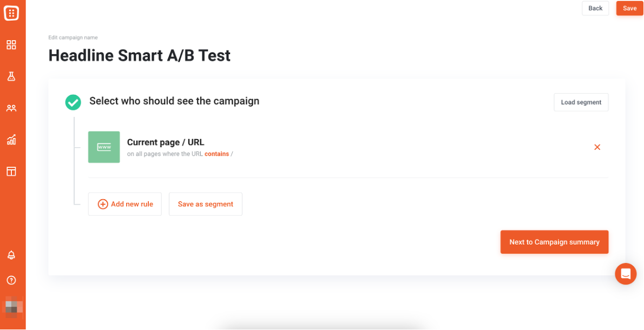Click Save as segment button
The height and width of the screenshot is (330, 644).
click(x=205, y=204)
